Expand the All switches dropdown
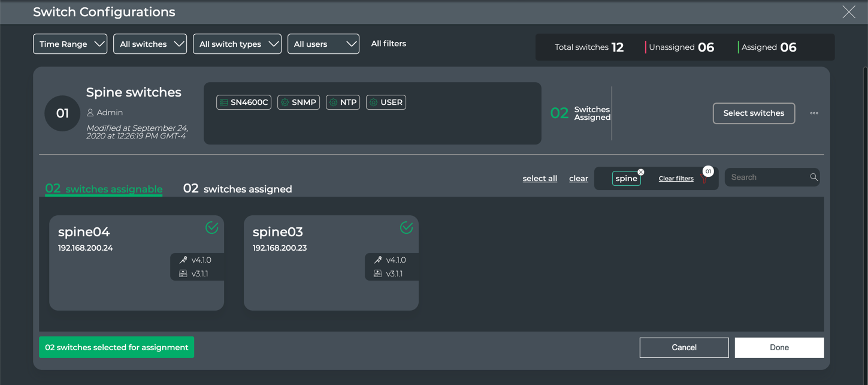The width and height of the screenshot is (868, 385). pos(150,44)
